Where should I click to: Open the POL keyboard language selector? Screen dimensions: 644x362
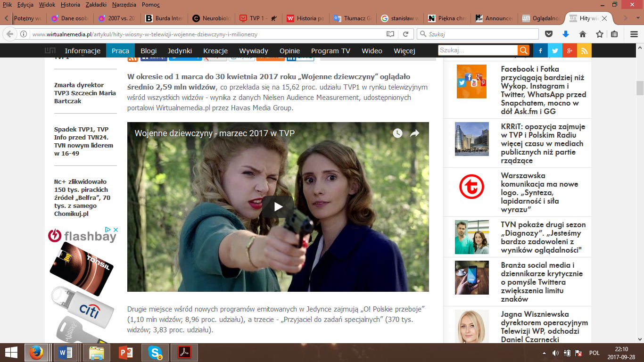(x=594, y=353)
